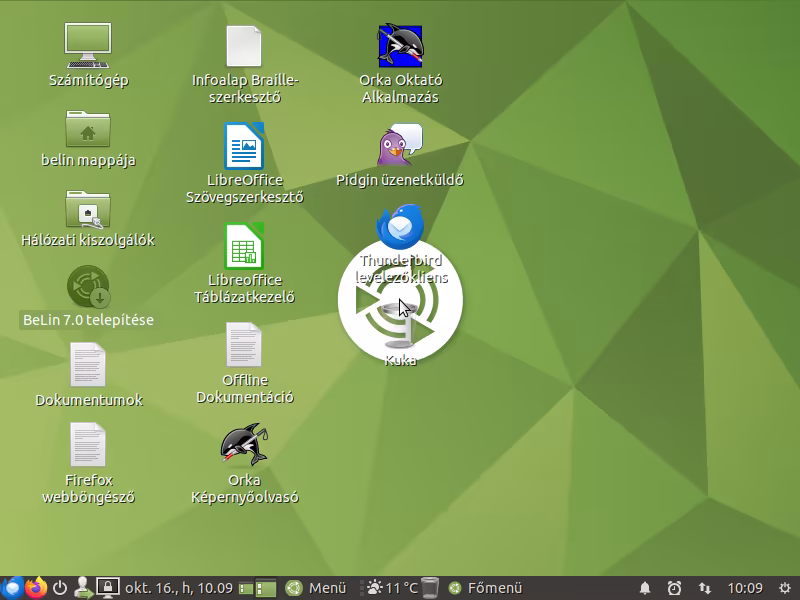
Task: Launch Thunderbird from the panel
Action: click(12, 588)
